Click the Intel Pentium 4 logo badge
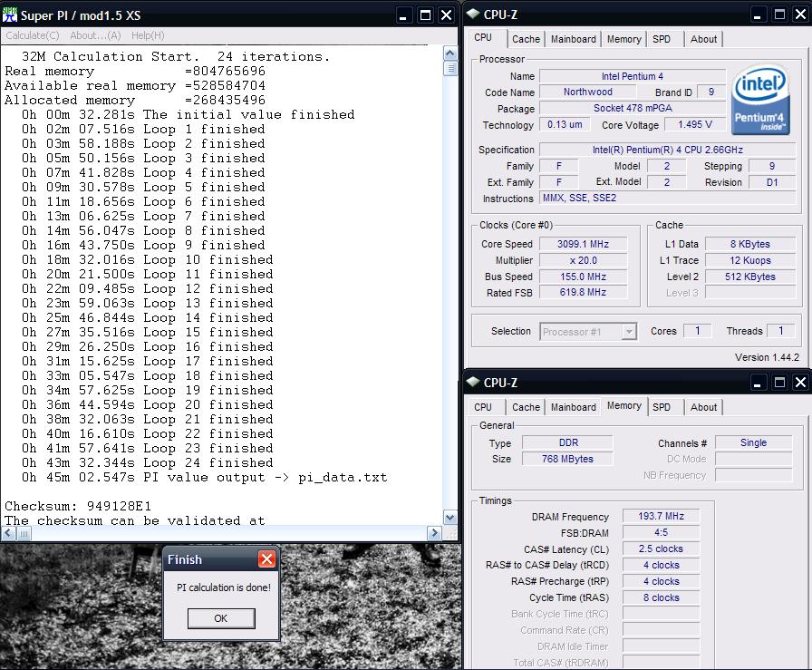The height and width of the screenshot is (670, 812). [x=760, y=100]
